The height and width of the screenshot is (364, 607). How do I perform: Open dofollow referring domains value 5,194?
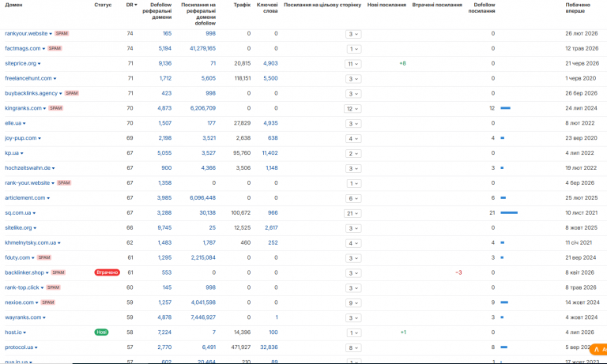[165, 49]
